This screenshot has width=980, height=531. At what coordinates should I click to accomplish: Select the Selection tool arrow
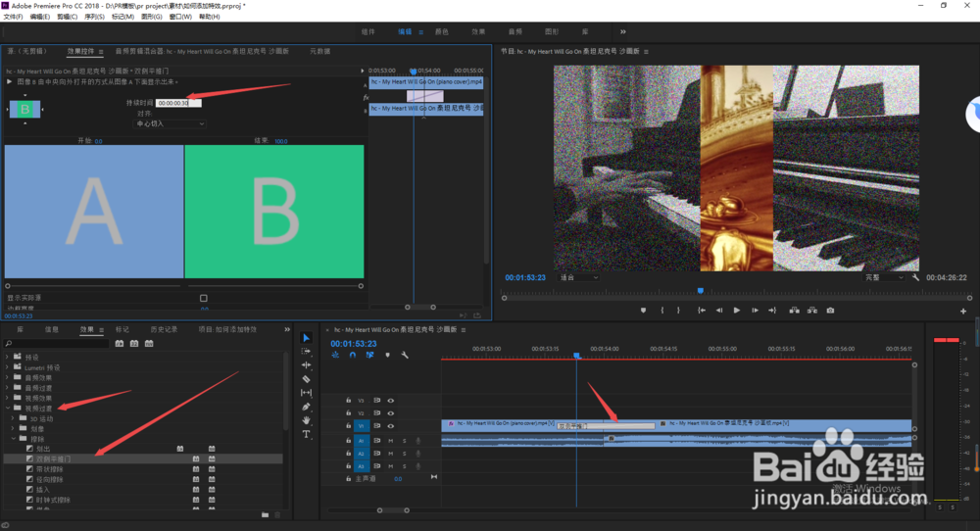point(306,338)
